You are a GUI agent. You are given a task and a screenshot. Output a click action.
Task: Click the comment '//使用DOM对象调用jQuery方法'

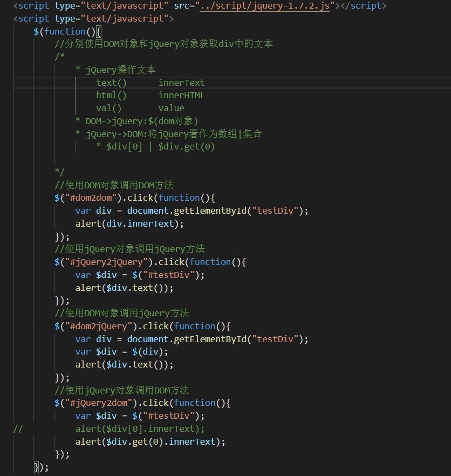122,313
